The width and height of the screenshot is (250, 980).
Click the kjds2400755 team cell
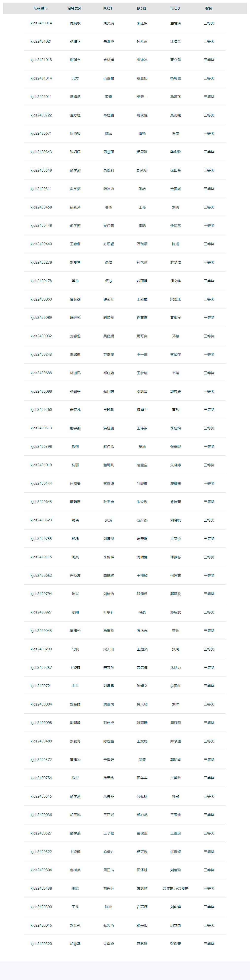(41, 539)
